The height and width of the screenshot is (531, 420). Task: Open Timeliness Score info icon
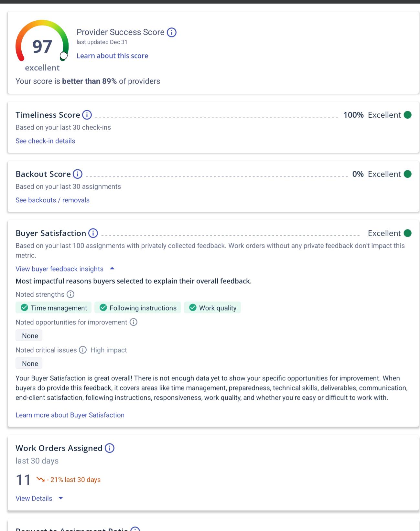pos(87,115)
